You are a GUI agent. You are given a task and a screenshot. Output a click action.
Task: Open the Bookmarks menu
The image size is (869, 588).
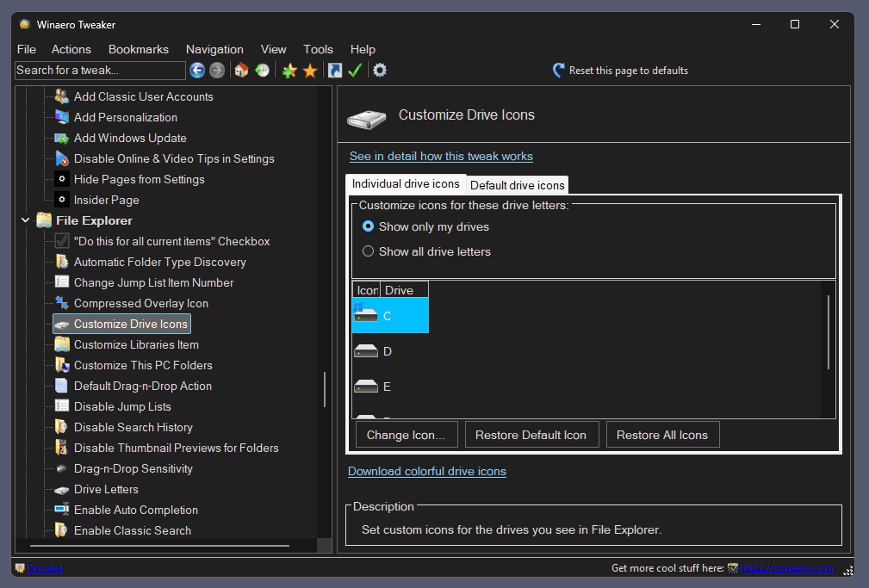[138, 49]
